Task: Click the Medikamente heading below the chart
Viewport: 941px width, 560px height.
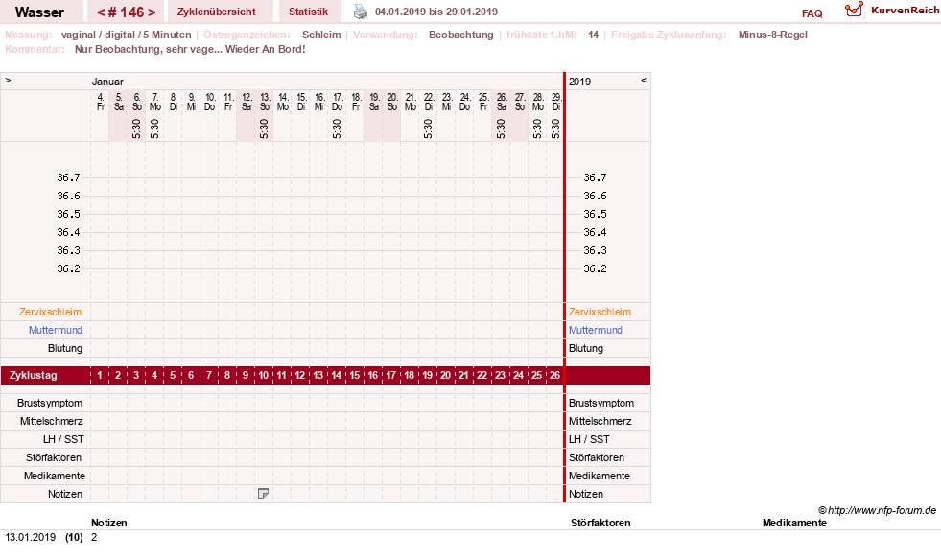Action: pos(794,523)
